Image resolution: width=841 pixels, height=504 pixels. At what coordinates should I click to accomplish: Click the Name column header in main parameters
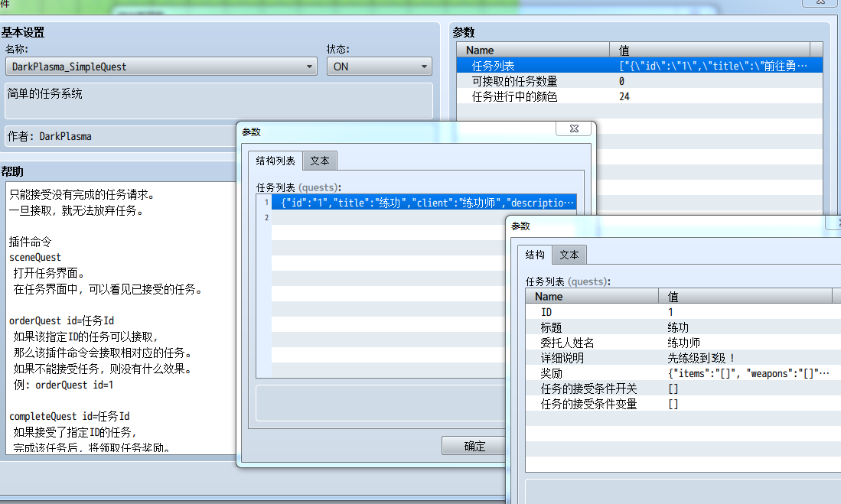[533, 50]
